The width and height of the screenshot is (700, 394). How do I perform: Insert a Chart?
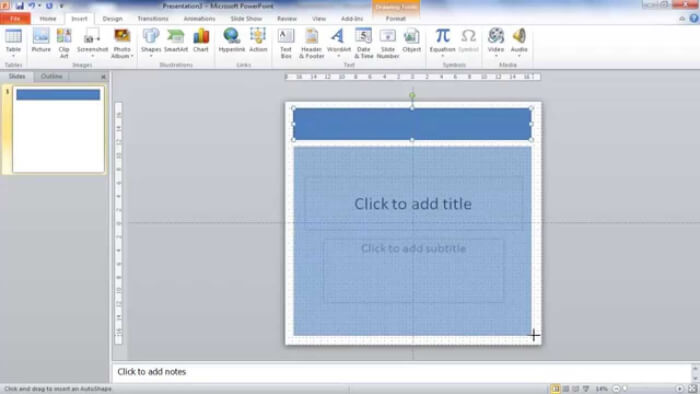point(201,41)
